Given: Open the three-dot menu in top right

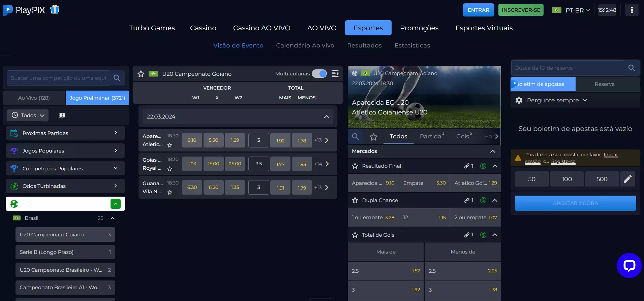Looking at the screenshot, I should [x=632, y=10].
